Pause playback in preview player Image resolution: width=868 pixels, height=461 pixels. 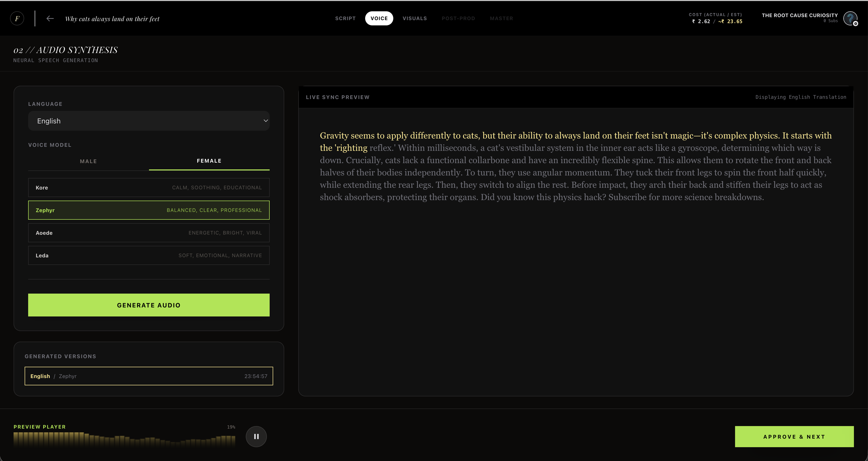tap(256, 436)
